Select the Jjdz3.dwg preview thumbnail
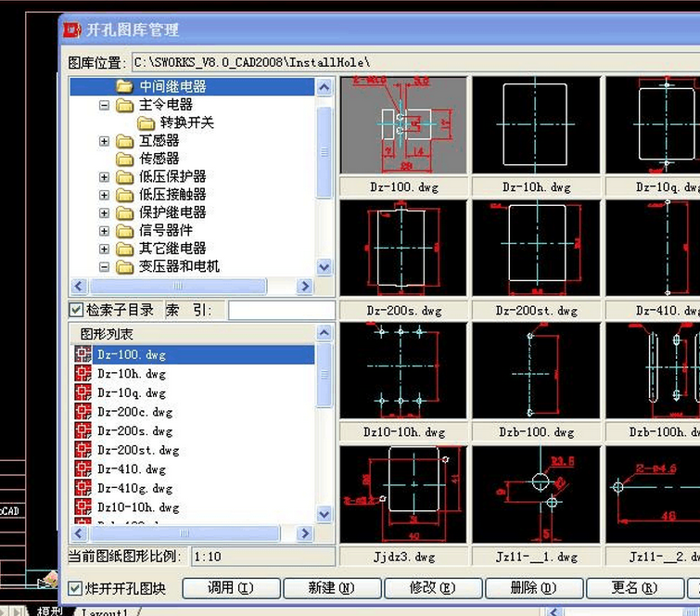 pyautogui.click(x=403, y=494)
